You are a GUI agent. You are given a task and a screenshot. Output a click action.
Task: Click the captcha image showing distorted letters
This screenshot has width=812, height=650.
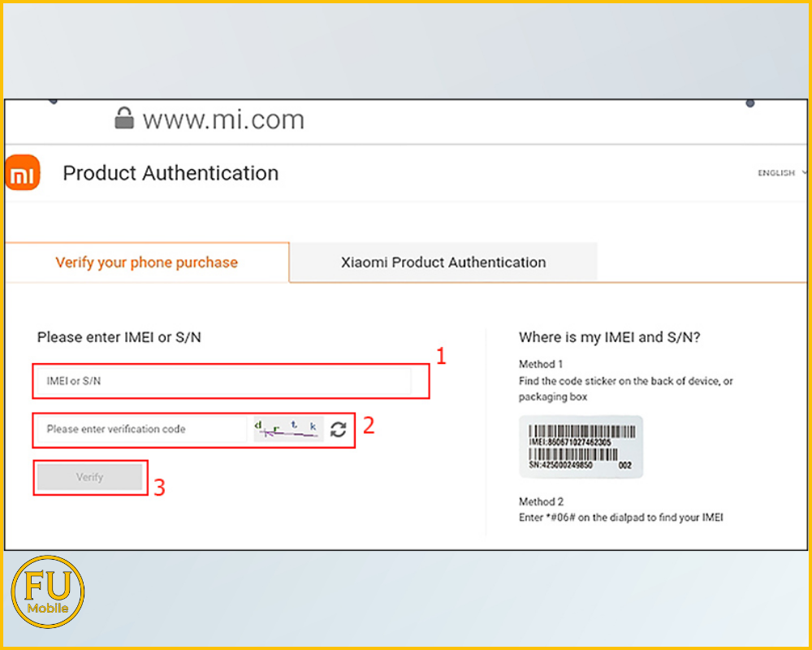click(x=287, y=430)
